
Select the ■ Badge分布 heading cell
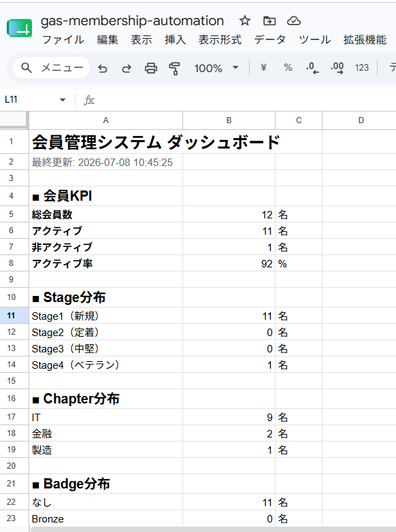click(x=106, y=484)
